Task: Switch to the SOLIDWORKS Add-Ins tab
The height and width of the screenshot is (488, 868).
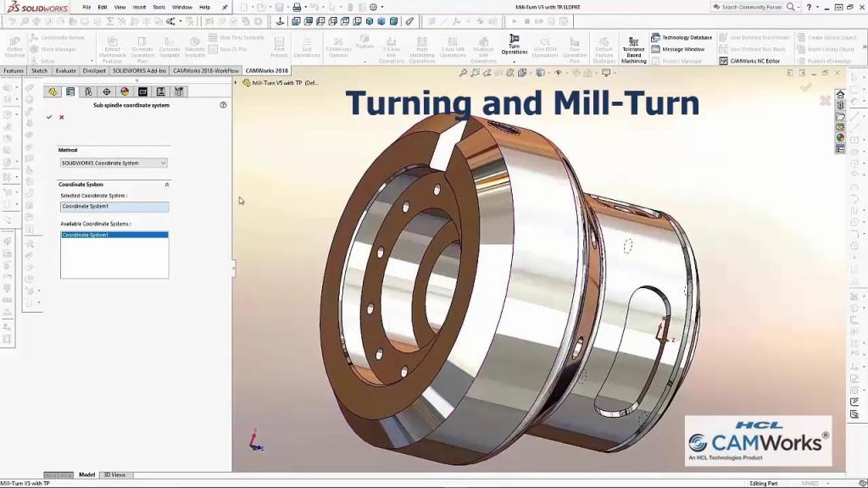Action: tap(140, 71)
